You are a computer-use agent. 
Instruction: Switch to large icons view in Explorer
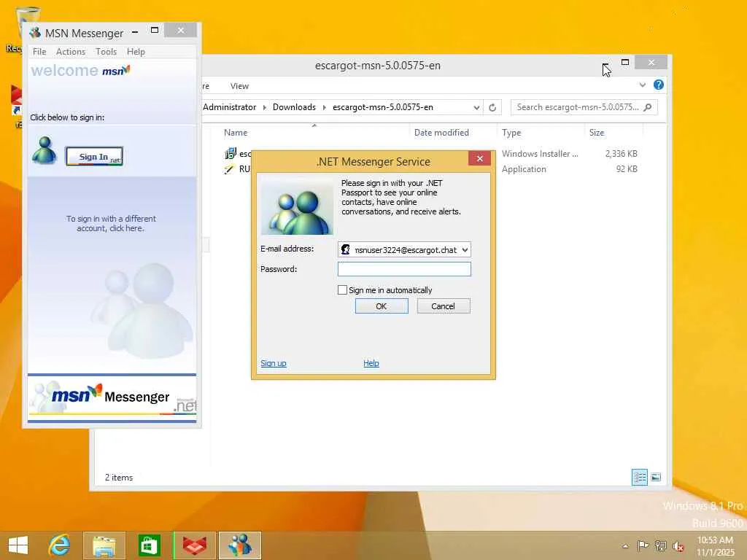coord(656,477)
